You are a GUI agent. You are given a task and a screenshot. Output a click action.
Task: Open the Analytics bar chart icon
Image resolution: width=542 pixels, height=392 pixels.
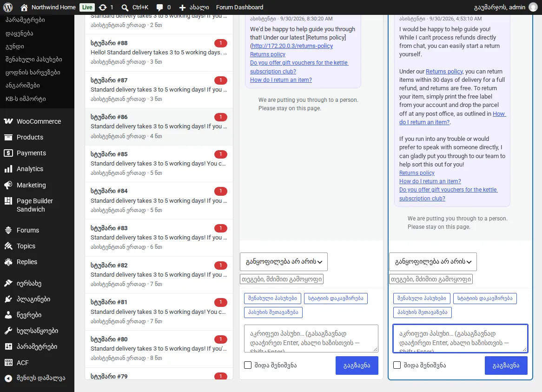click(x=8, y=169)
